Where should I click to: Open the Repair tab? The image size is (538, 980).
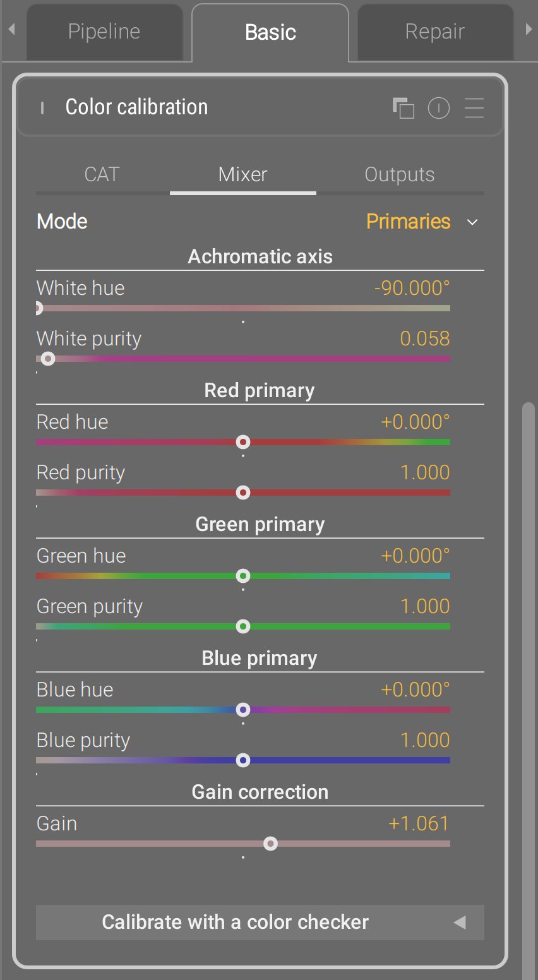click(434, 32)
